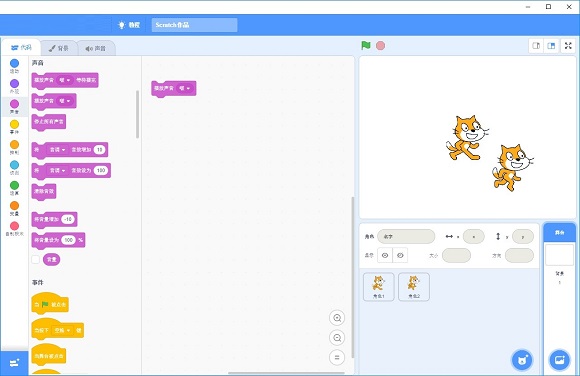Click the sprite x coordinate field

474,236
